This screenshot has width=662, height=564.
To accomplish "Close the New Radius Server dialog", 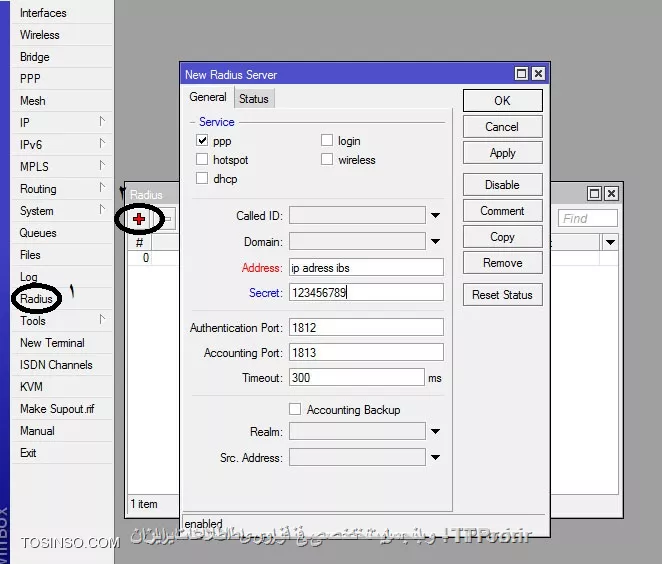I will point(538,74).
